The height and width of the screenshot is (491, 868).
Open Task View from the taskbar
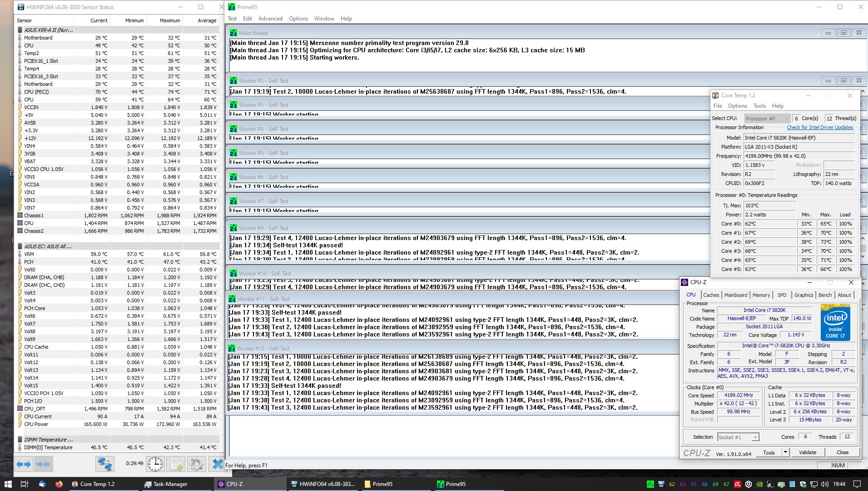click(25, 484)
